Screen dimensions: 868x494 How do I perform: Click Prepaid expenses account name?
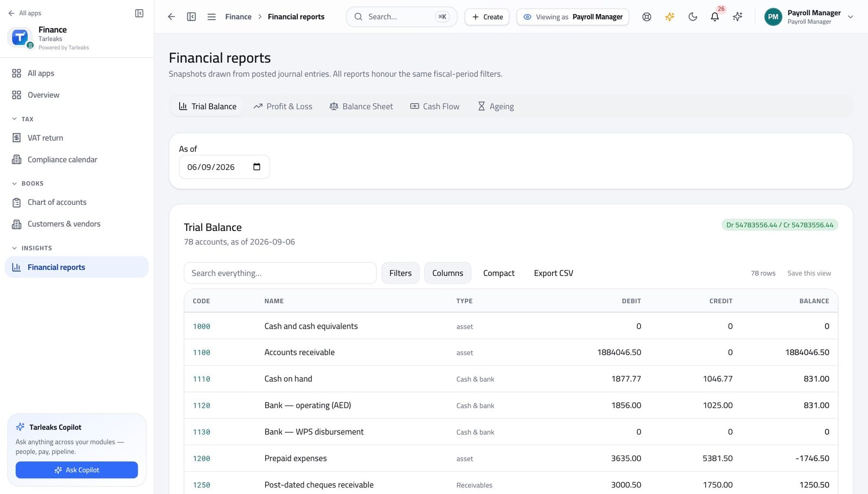[296, 459]
